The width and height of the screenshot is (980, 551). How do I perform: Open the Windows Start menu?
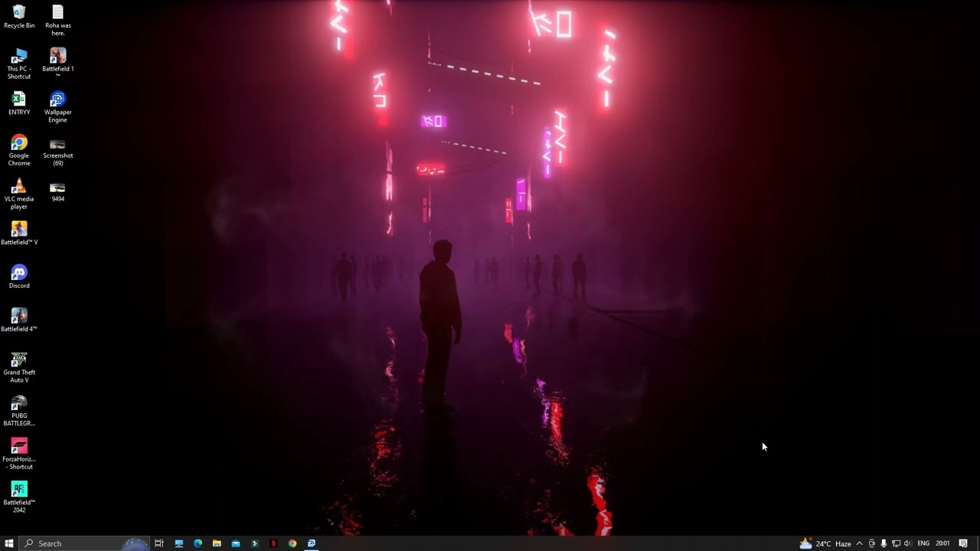coord(9,543)
